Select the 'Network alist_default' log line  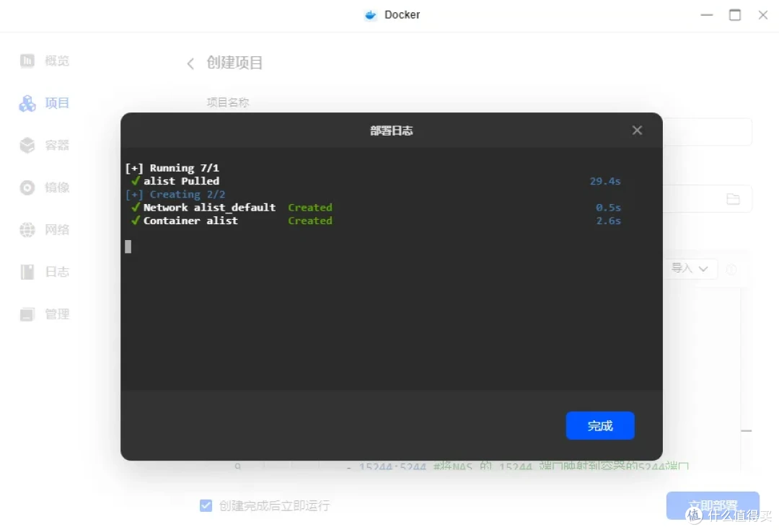tap(210, 207)
